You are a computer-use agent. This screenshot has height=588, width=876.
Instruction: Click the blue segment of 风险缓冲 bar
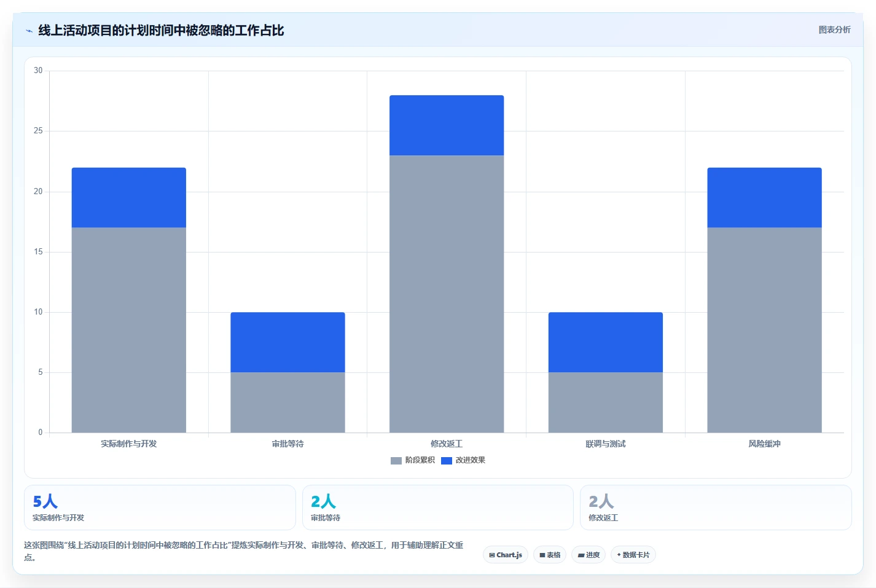(x=764, y=197)
